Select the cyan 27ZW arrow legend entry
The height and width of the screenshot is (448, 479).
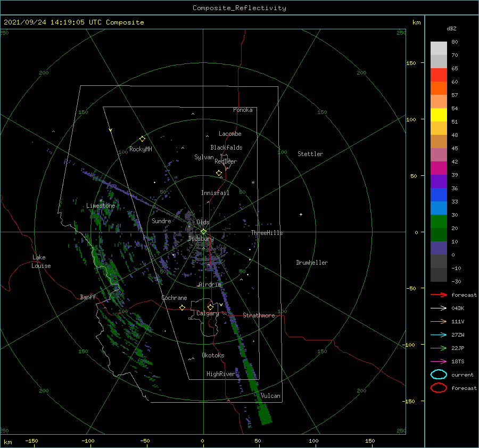pyautogui.click(x=439, y=335)
